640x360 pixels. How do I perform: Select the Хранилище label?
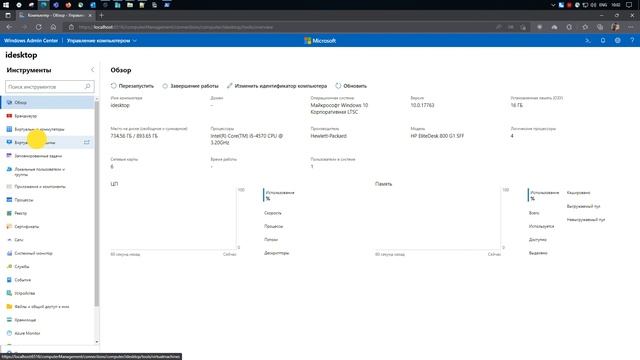point(25,320)
